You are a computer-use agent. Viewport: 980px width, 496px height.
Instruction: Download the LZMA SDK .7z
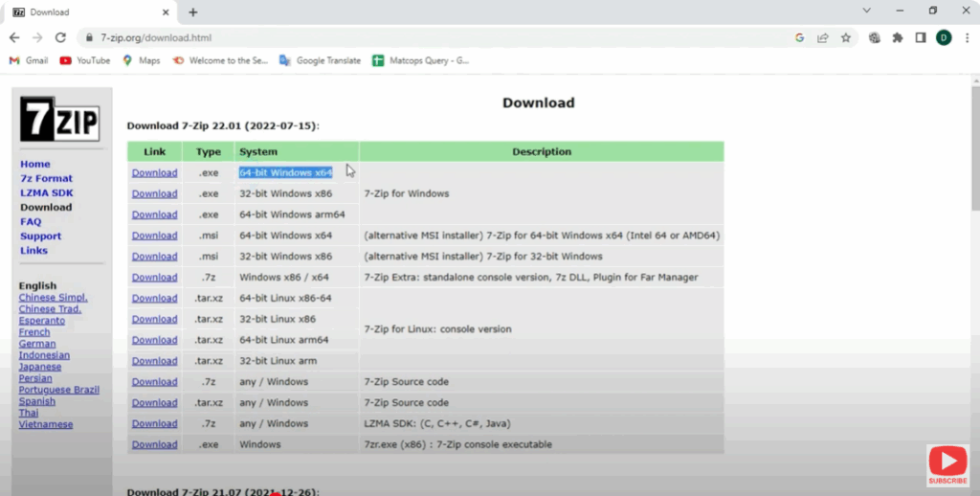point(154,423)
